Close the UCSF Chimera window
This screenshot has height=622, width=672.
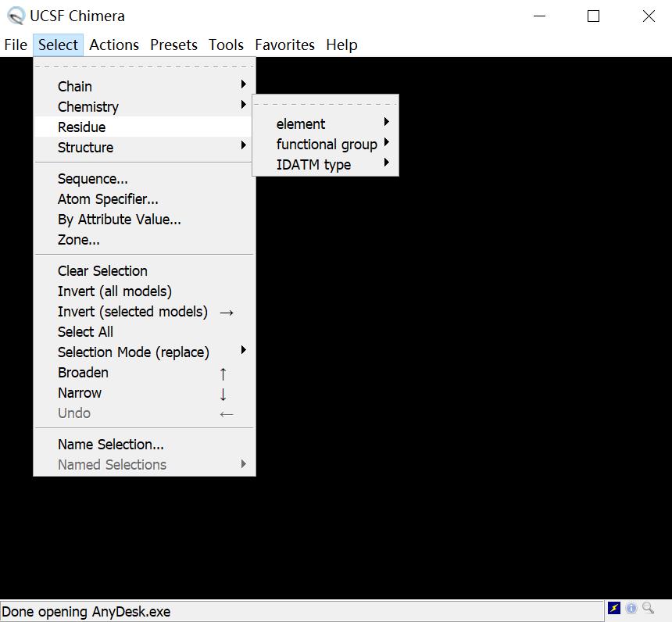click(x=649, y=16)
